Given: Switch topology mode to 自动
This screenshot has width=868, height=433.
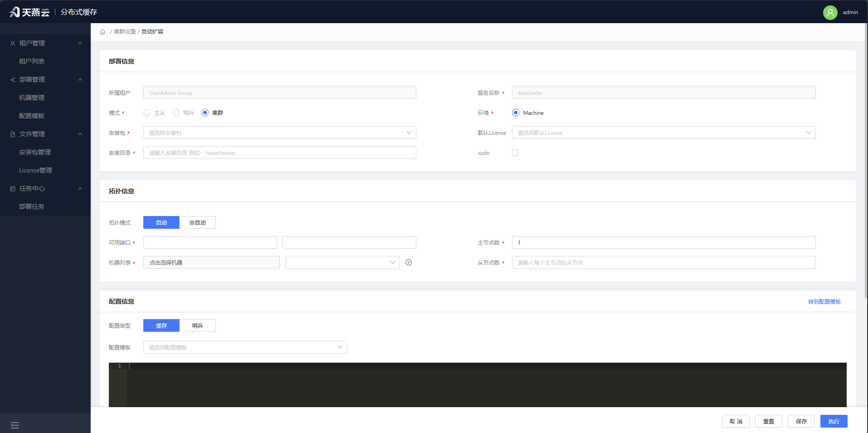Looking at the screenshot, I should pos(161,222).
